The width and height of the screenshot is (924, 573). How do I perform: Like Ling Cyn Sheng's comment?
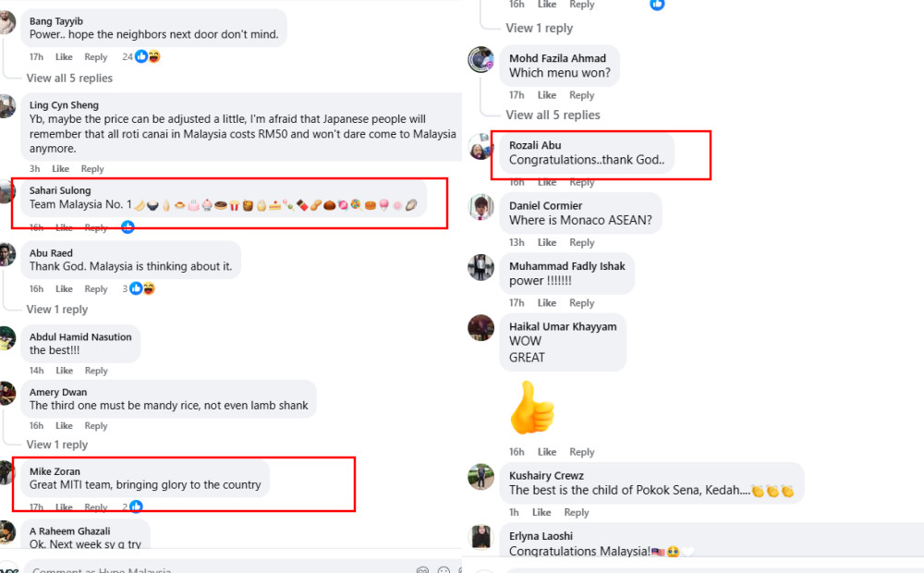[x=61, y=168]
